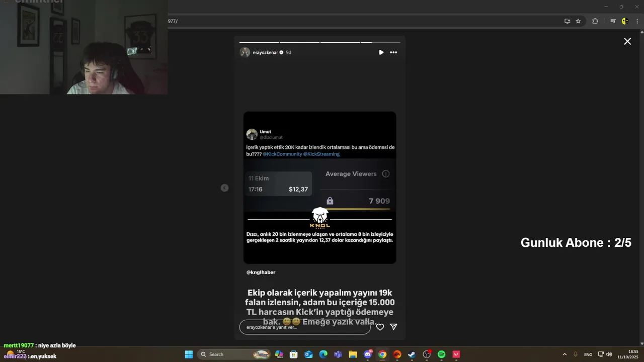Click the @KickCommunity mention in the tweet
This screenshot has height=362, width=644.
click(x=282, y=154)
